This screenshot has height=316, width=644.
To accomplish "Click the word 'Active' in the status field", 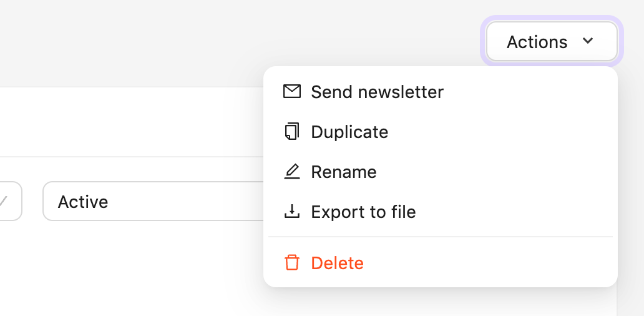I will click(x=83, y=202).
